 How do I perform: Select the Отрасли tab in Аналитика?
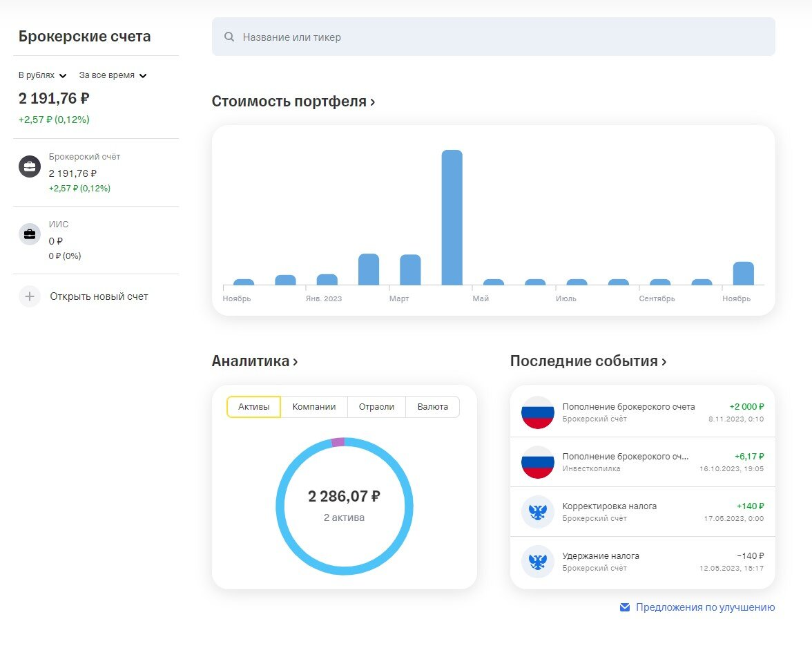(x=376, y=407)
